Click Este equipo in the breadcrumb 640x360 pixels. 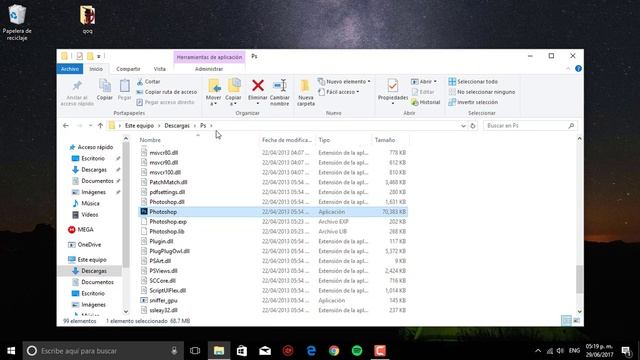coord(140,126)
